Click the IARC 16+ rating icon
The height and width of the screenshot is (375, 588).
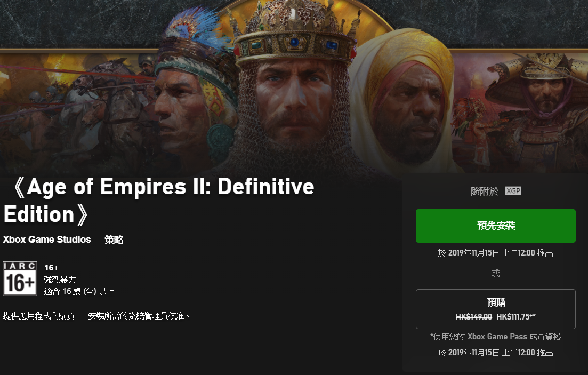[20, 278]
